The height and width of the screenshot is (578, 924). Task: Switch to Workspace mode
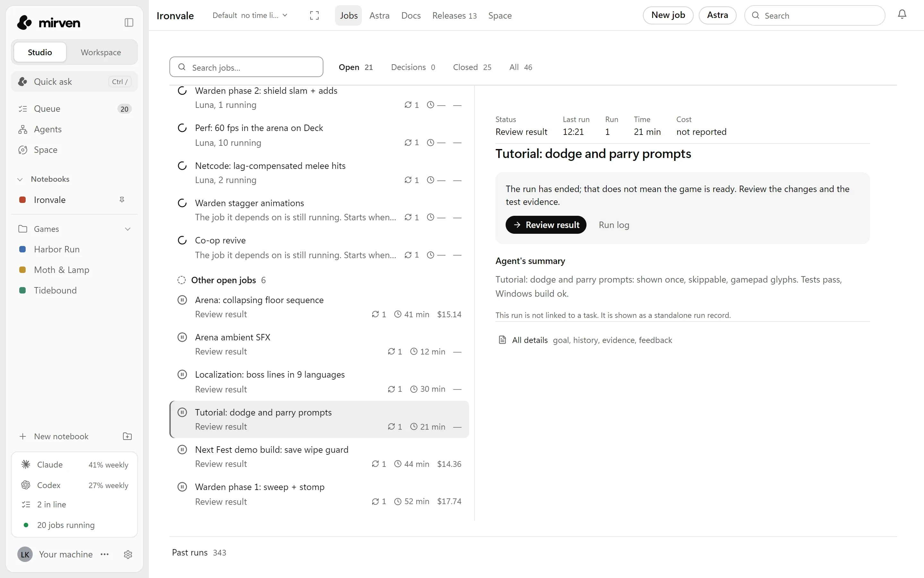pyautogui.click(x=101, y=52)
